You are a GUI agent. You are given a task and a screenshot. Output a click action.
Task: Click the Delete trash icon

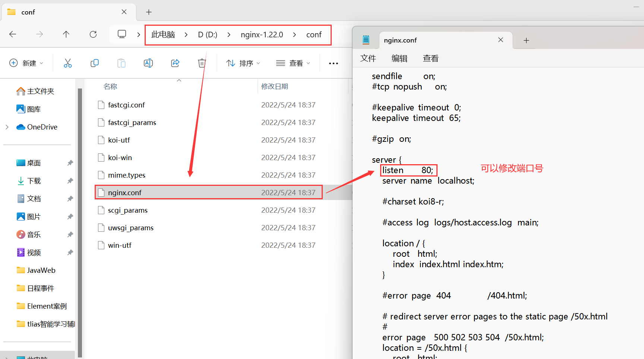click(x=202, y=63)
